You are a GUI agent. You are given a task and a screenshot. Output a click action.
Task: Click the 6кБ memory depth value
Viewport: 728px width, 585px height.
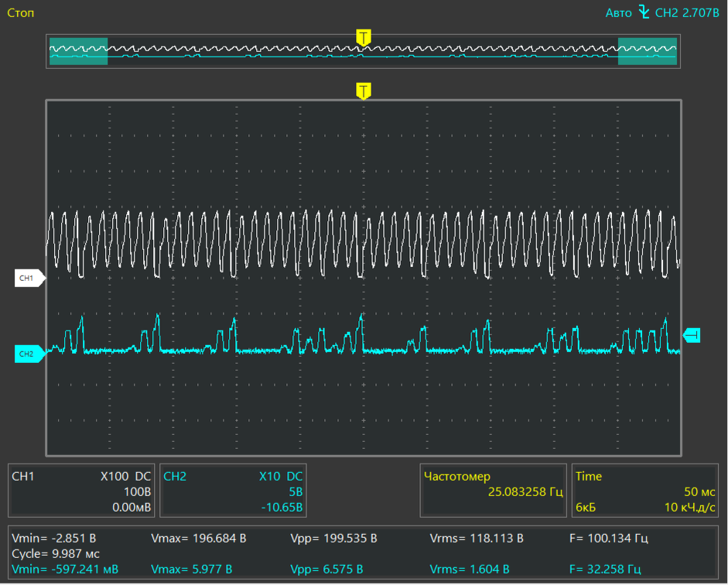pyautogui.click(x=586, y=508)
